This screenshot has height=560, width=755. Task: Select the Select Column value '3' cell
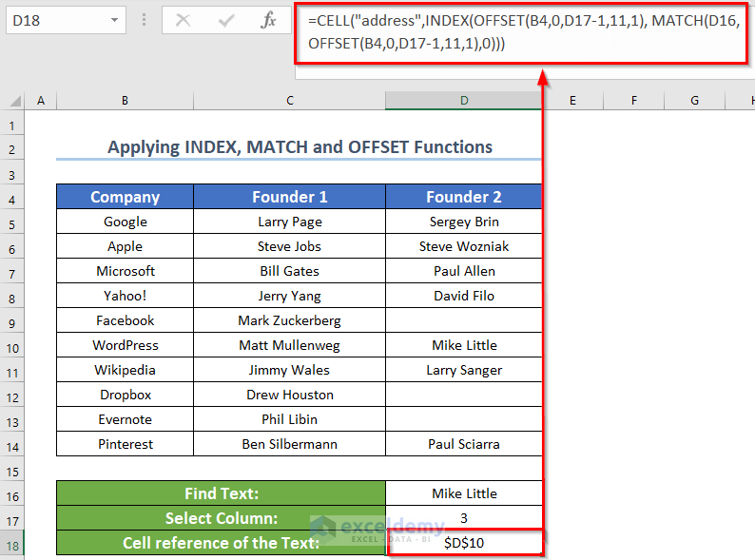click(x=464, y=518)
